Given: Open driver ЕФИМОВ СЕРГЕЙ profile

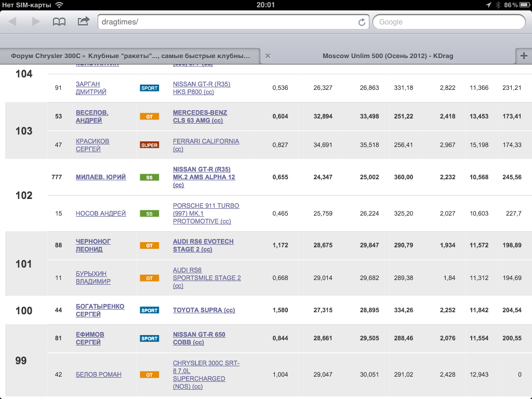Looking at the screenshot, I should pyautogui.click(x=90, y=338).
